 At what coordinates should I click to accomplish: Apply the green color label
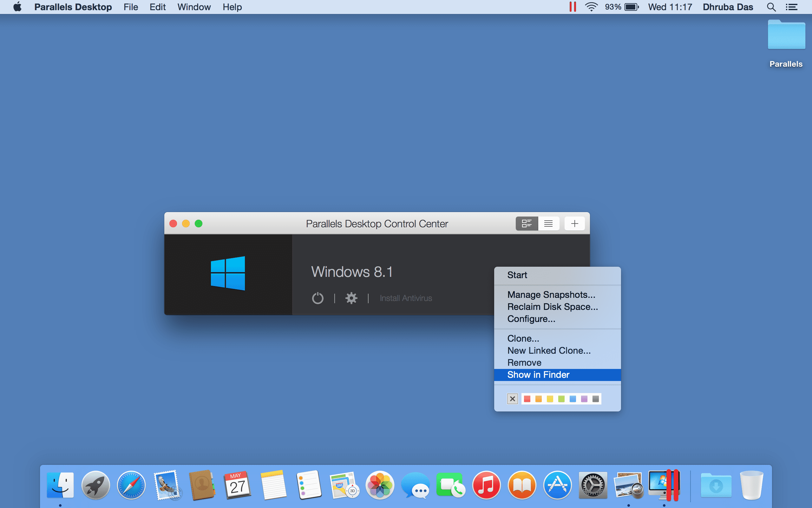click(561, 399)
